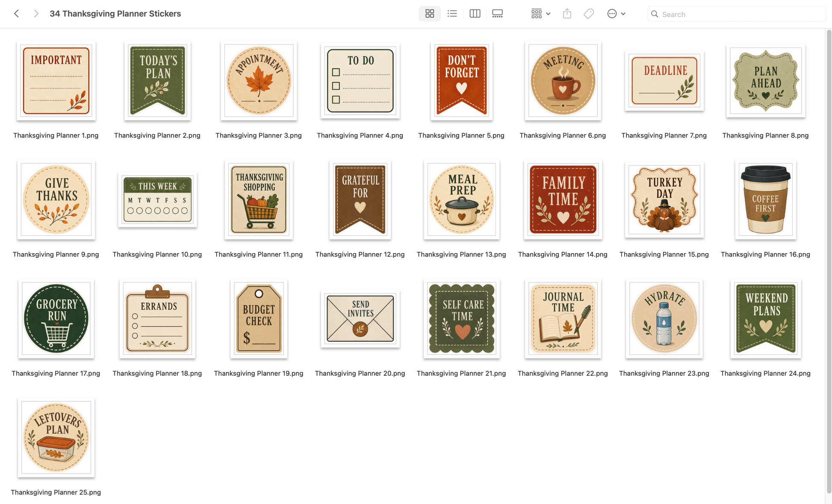Go forward with the right chevron button
The image size is (832, 504).
coord(36,14)
